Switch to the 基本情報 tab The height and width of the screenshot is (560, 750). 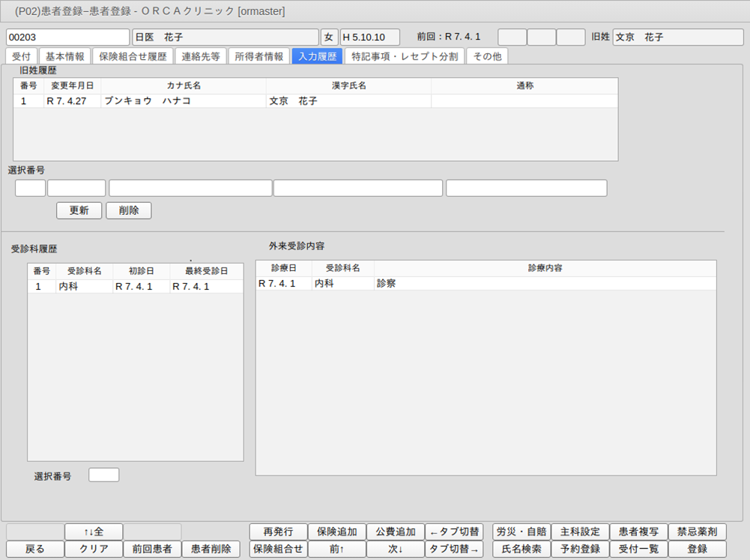[65, 56]
